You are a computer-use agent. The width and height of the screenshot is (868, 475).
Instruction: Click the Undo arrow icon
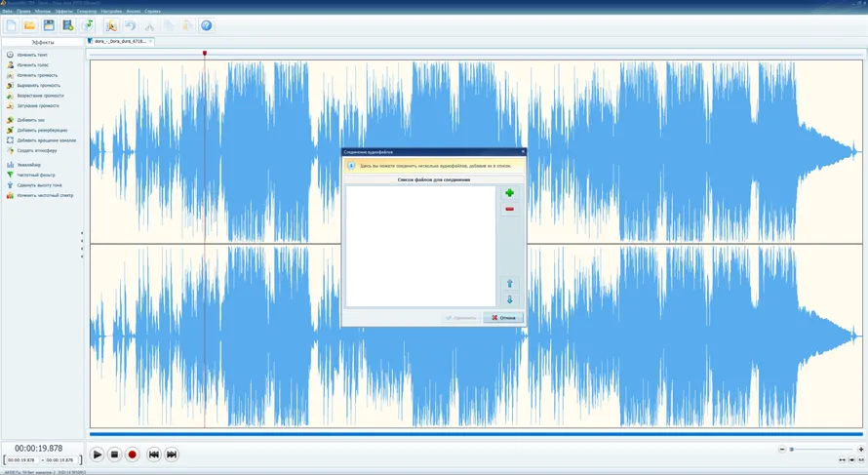(x=130, y=25)
